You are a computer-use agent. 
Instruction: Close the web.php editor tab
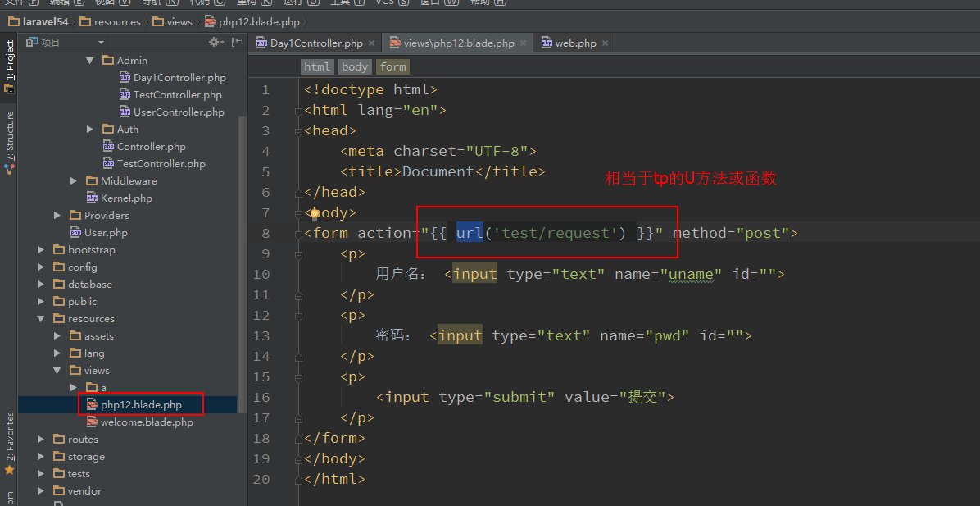tap(605, 43)
